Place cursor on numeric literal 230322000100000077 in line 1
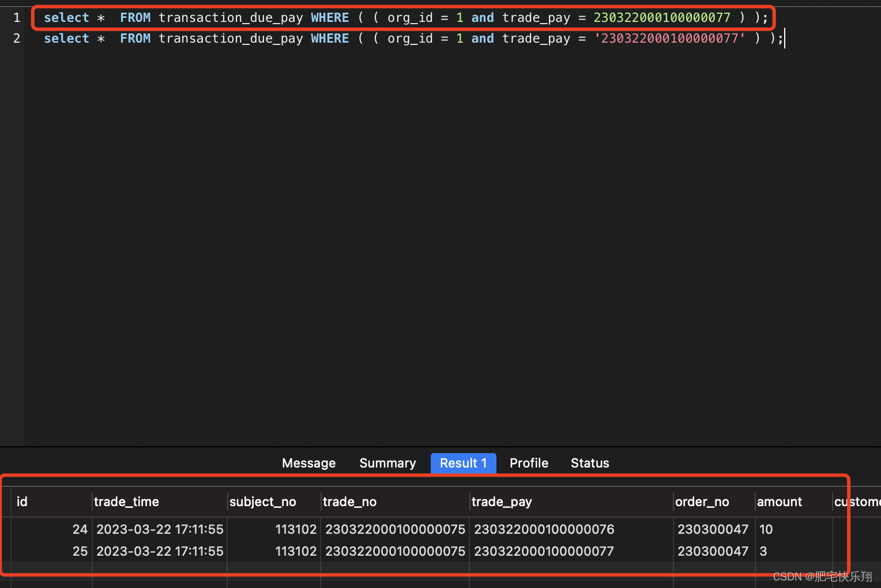Screen dimensions: 881x588 pos(662,18)
